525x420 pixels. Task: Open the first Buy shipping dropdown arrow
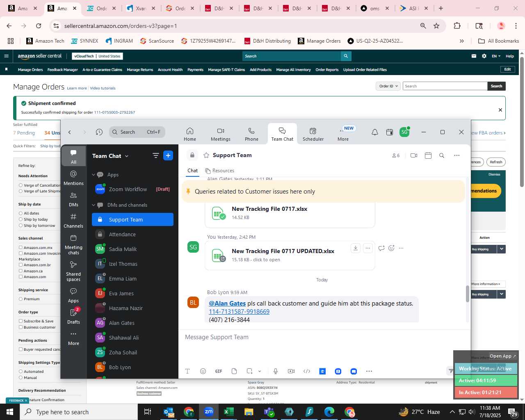(501, 249)
